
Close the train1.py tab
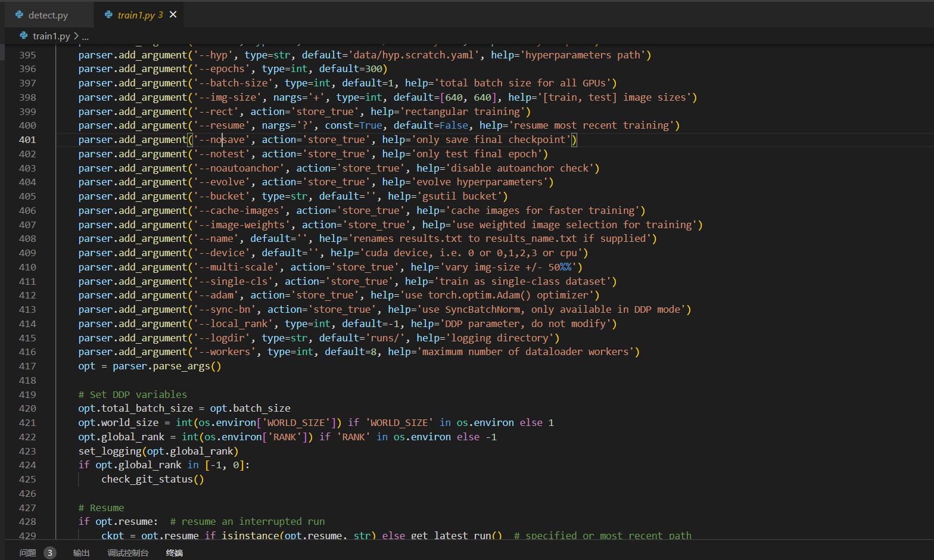pyautogui.click(x=173, y=14)
